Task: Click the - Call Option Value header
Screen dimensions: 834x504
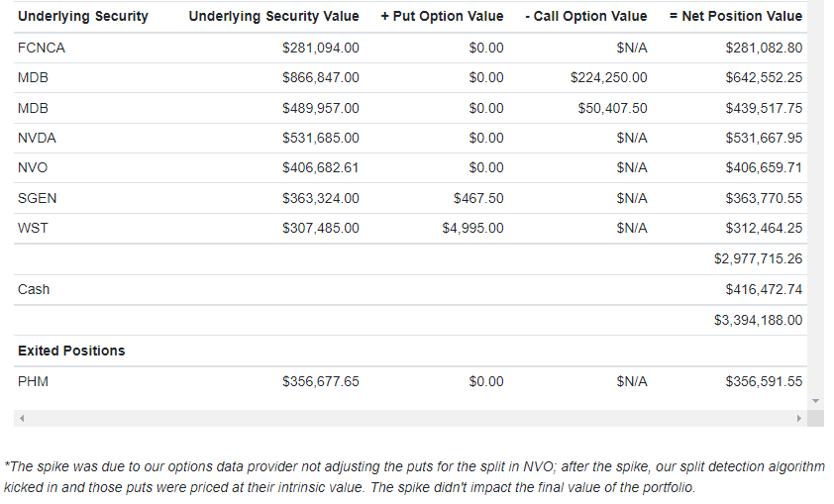Action: [586, 17]
